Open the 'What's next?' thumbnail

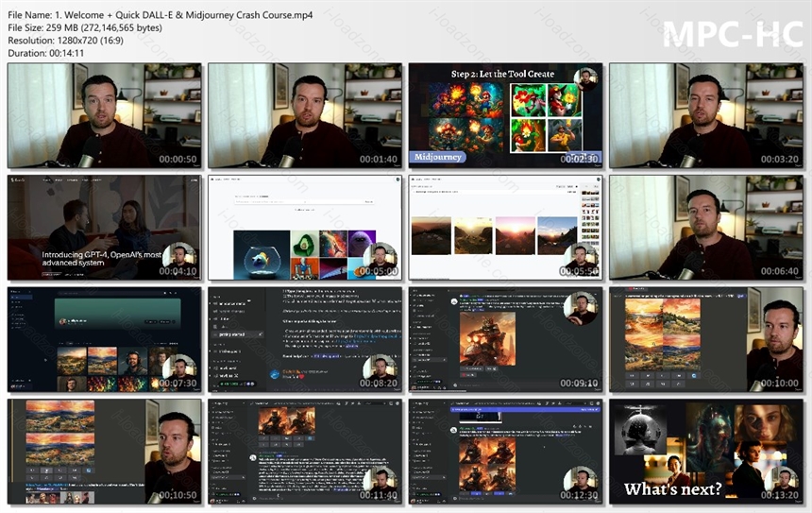[706, 451]
